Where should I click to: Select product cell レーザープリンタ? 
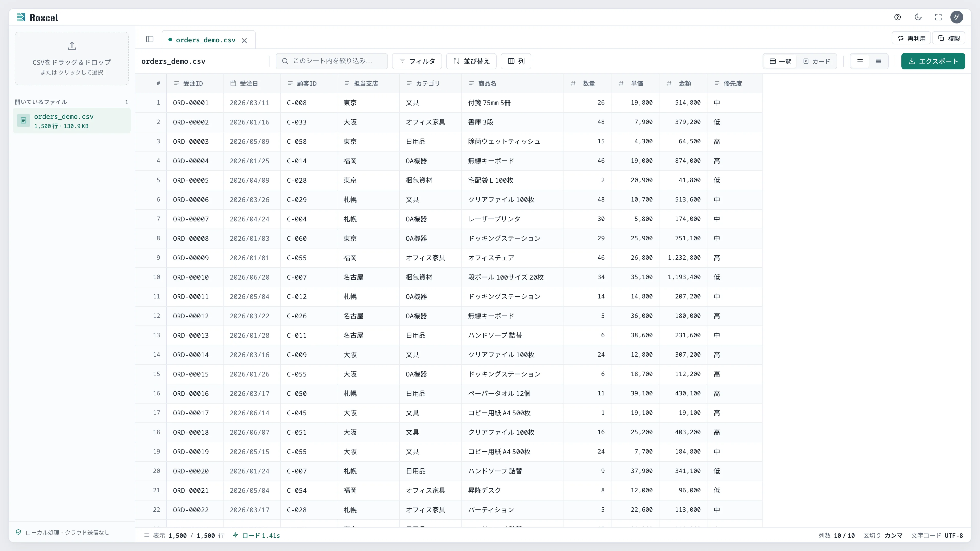point(512,219)
